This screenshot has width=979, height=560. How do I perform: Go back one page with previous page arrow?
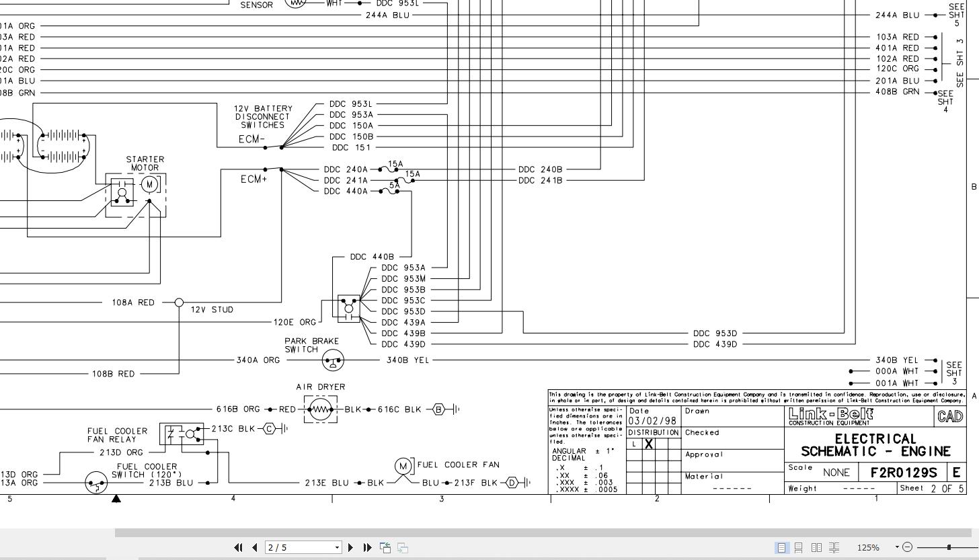254,547
